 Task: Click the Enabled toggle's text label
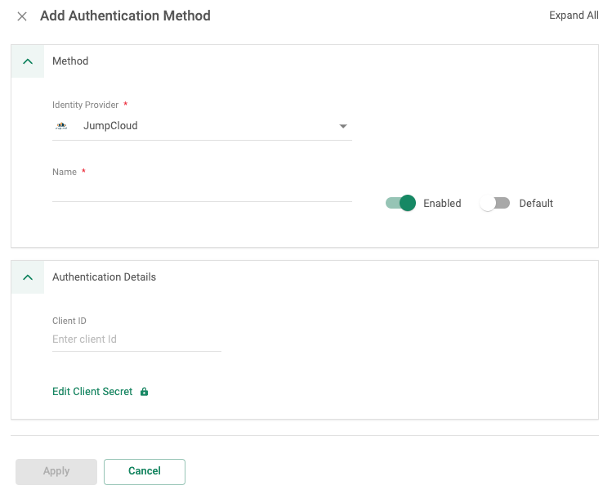pyautogui.click(x=442, y=203)
